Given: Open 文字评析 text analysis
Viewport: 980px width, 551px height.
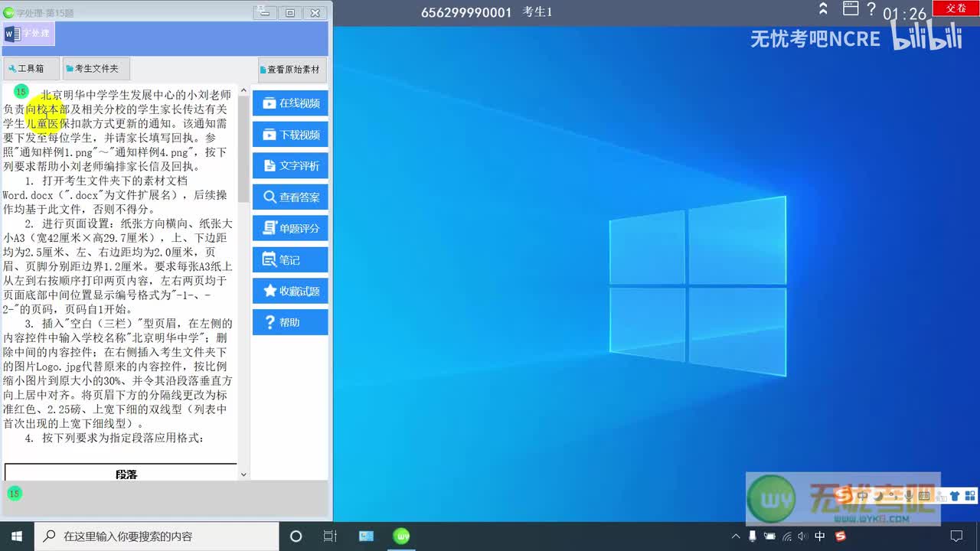Looking at the screenshot, I should tap(290, 166).
